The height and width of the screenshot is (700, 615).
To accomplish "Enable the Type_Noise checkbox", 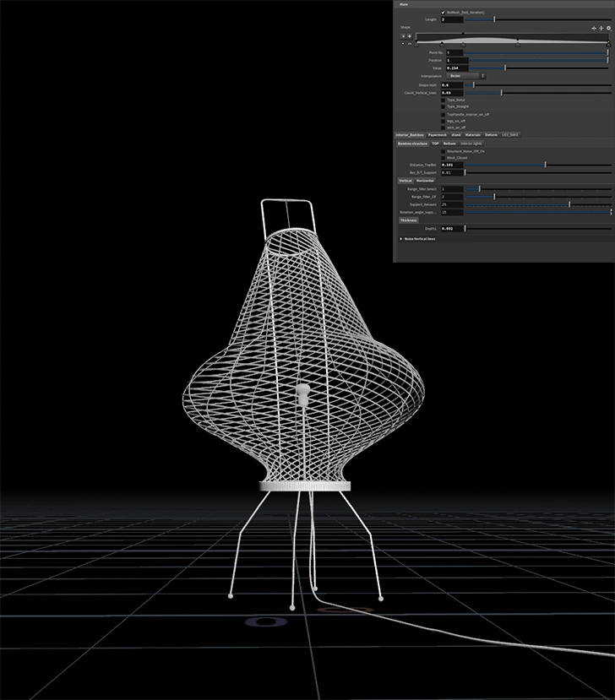I will (444, 100).
